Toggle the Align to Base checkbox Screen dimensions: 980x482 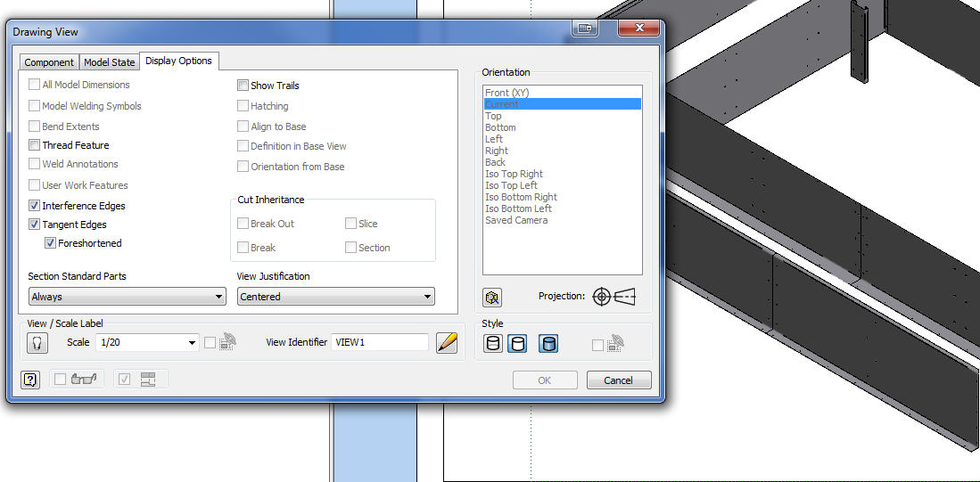(243, 127)
